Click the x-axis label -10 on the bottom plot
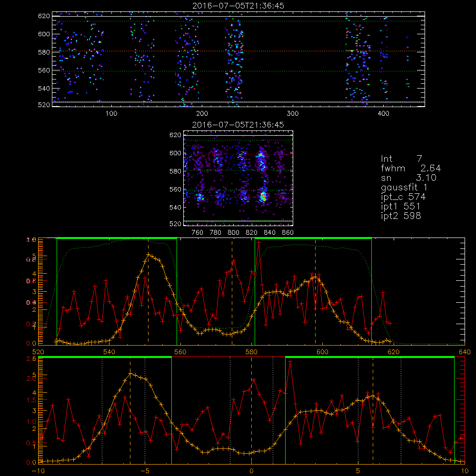 [x=38, y=471]
